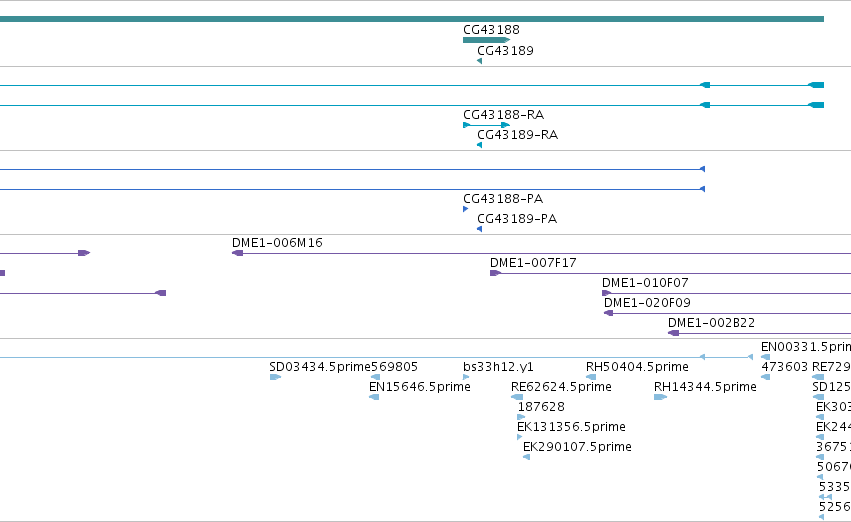
Task: Select the CG43188-RA transcript feature
Action: pos(486,125)
